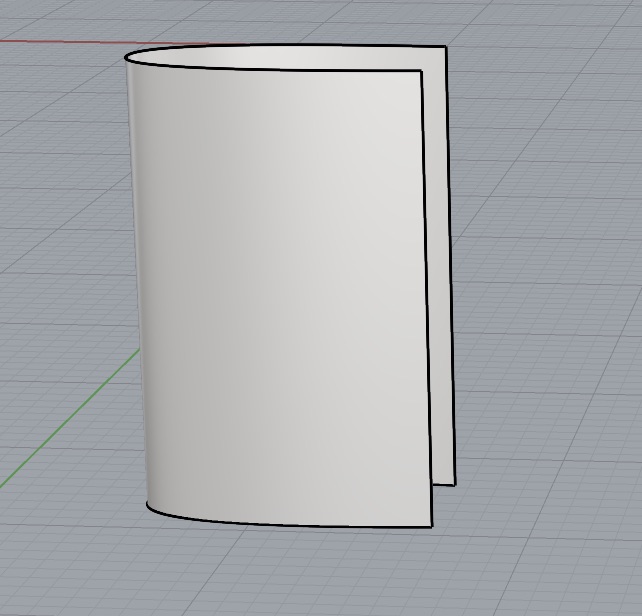Select the front sheet's right vertical edge
The image size is (642, 616).
[x=427, y=300]
